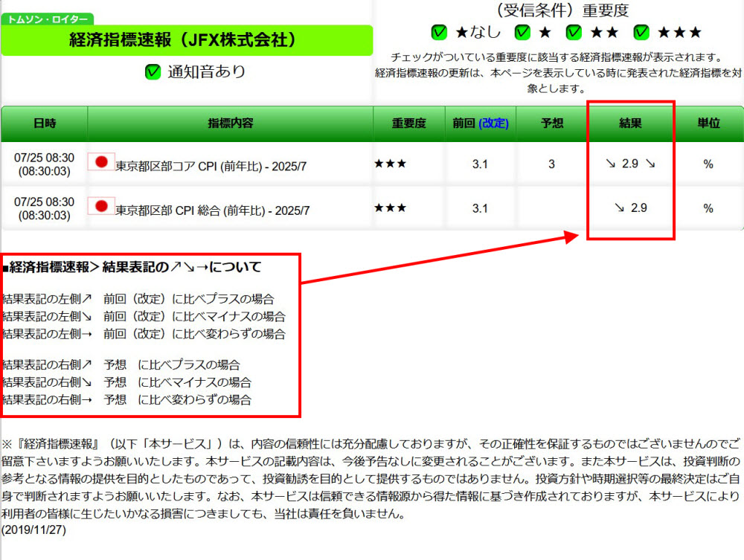The image size is (744, 560).
Task: Click the トムソン・ロイター tab label
Action: (48, 19)
